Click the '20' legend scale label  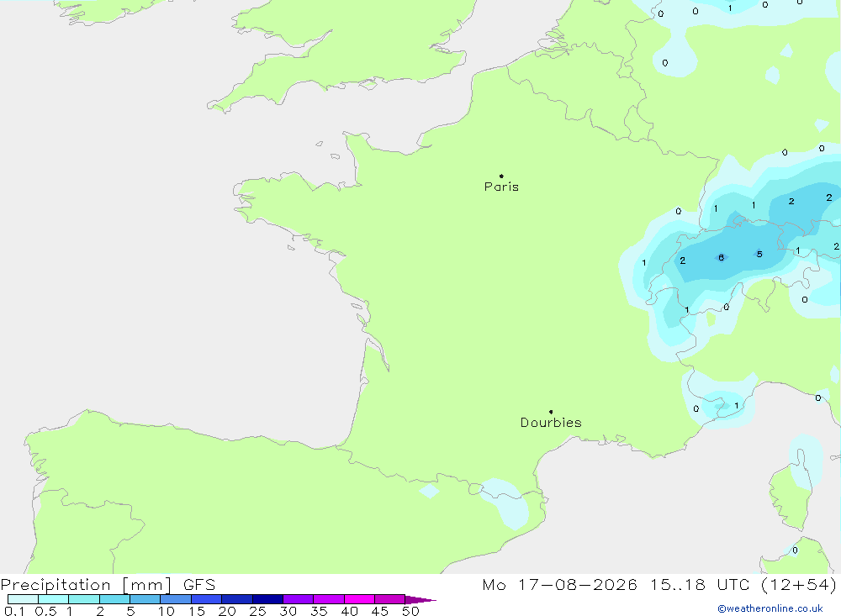click(227, 611)
